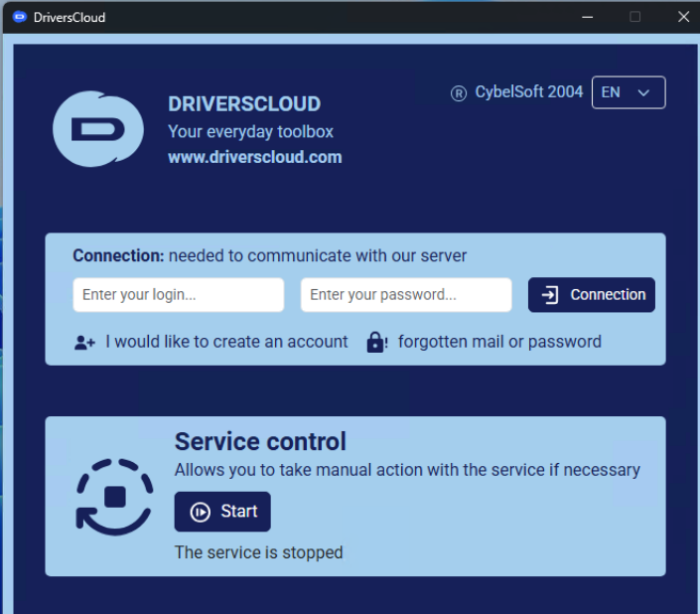Click the padlock forgotten password icon
This screenshot has height=614, width=700.
(376, 343)
